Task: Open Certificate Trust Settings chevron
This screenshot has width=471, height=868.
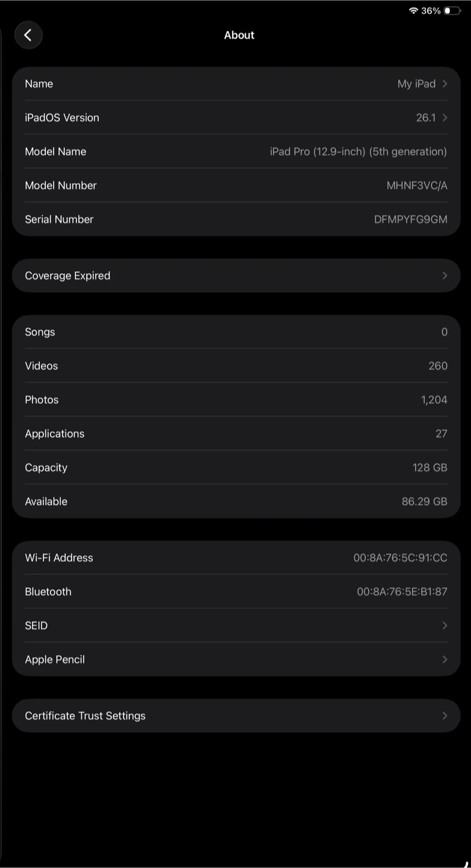Action: 444,715
